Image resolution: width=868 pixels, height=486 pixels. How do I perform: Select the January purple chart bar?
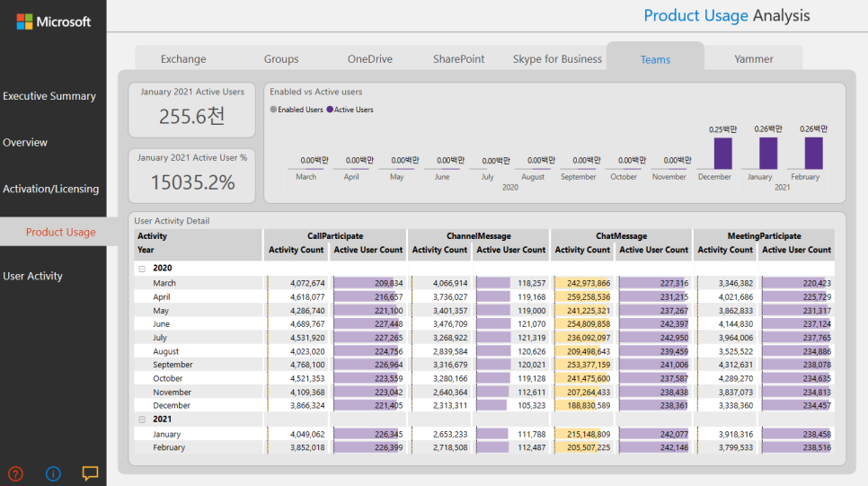768,153
